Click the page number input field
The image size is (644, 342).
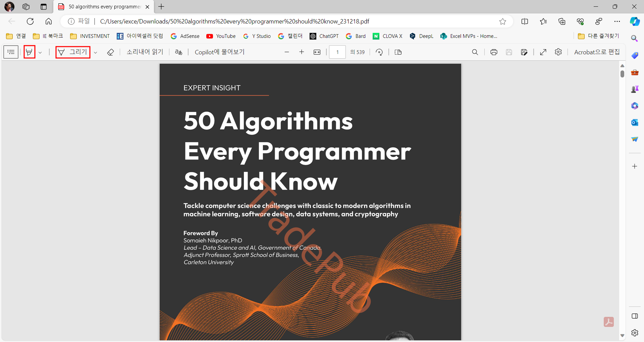tap(337, 52)
